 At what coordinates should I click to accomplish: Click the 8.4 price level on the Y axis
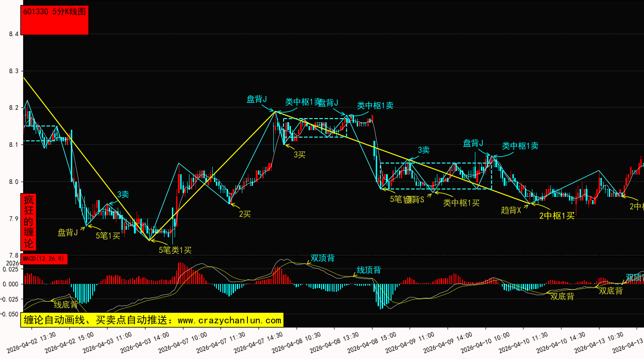[x=14, y=34]
